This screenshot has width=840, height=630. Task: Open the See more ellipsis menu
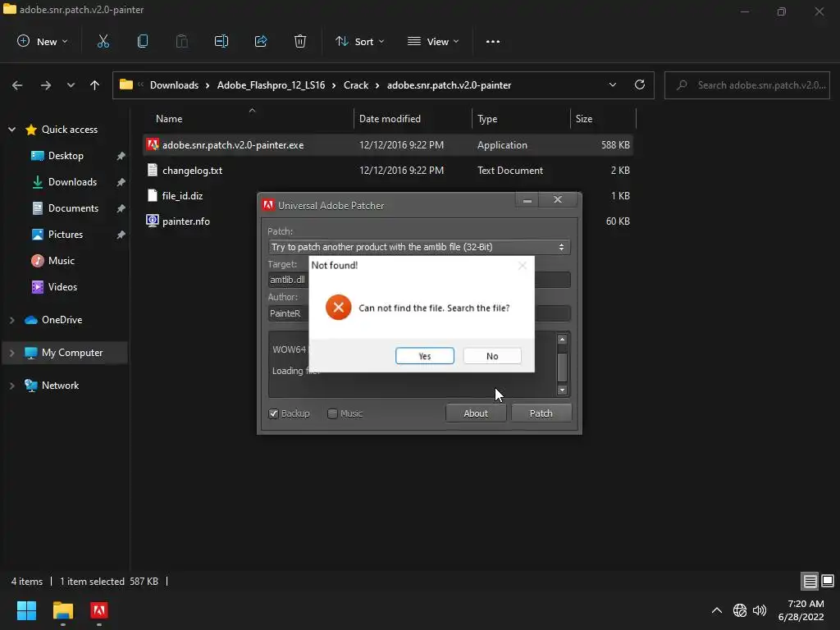click(x=493, y=41)
